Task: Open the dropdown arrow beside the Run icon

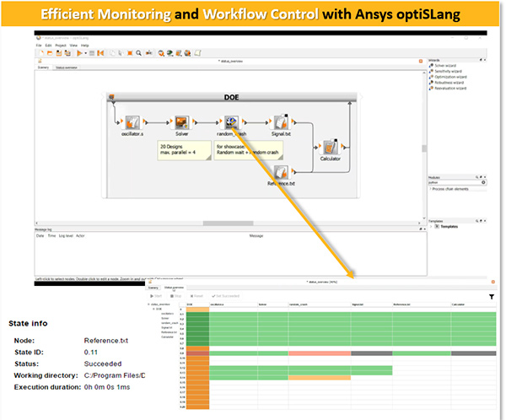Action: point(85,53)
